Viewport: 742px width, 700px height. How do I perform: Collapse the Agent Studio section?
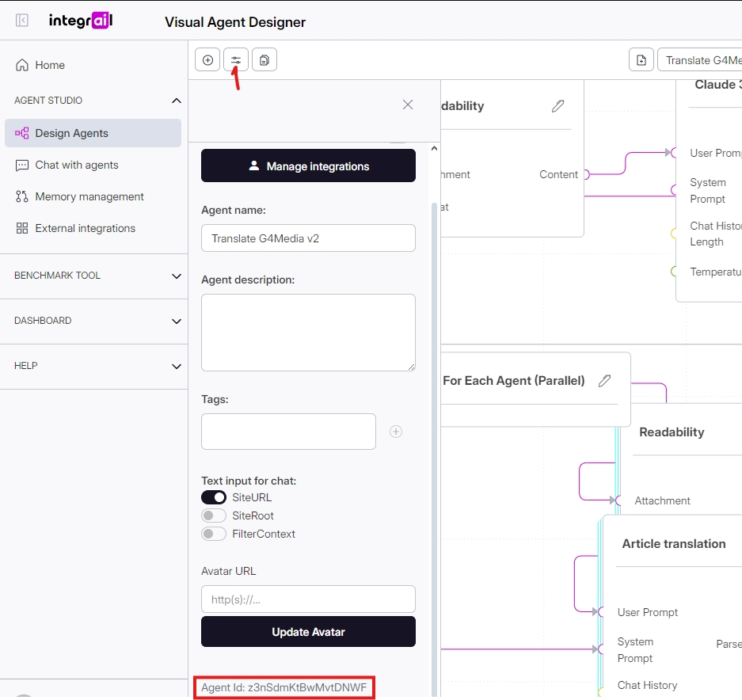tap(176, 101)
